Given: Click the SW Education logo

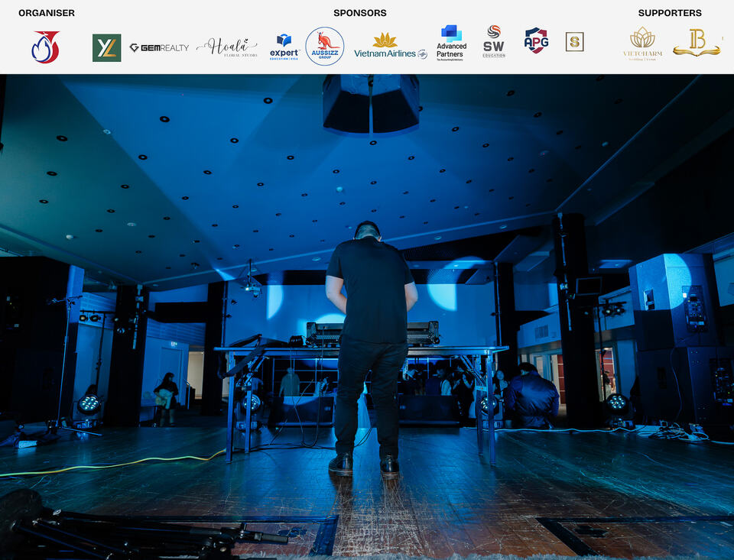Looking at the screenshot, I should (x=494, y=42).
